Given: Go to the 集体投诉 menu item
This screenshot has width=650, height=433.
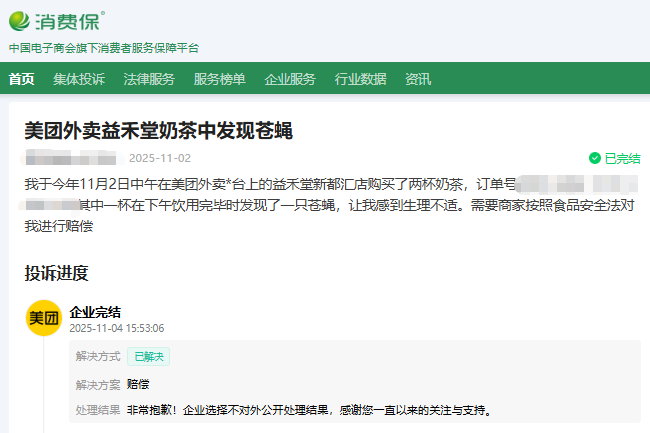Looking at the screenshot, I should 79,80.
